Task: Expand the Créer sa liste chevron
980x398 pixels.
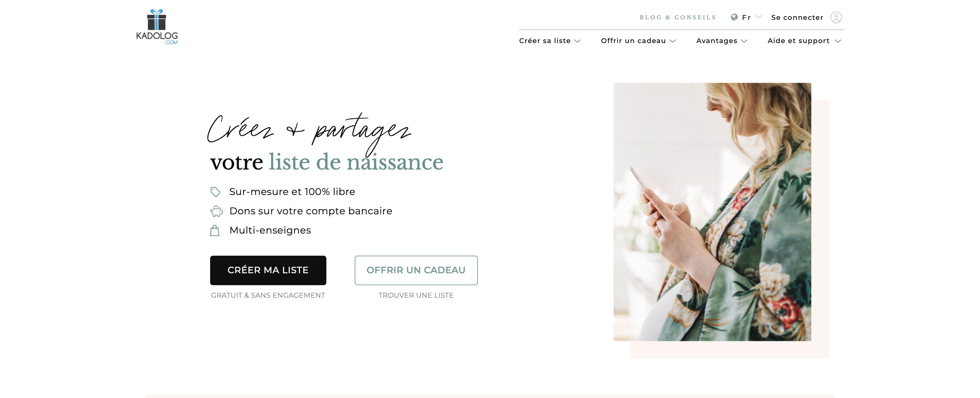Action: 577,41
